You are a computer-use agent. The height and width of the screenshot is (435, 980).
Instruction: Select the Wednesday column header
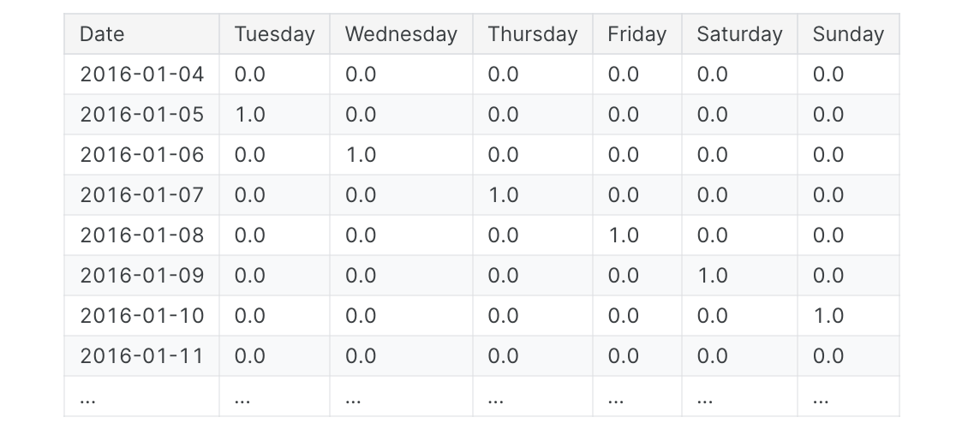[401, 34]
